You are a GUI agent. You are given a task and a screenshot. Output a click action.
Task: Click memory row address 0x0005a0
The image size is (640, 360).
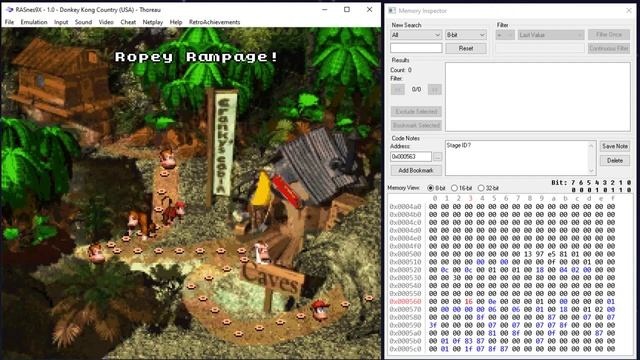tap(405, 333)
